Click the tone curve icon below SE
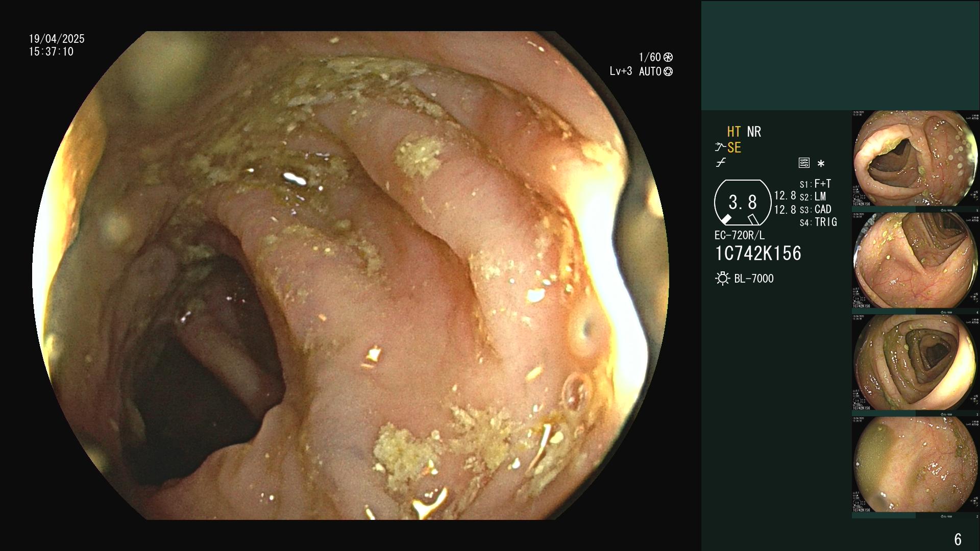 tap(720, 163)
